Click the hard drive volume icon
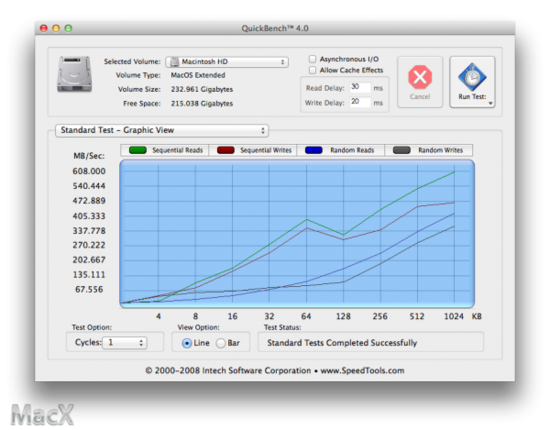This screenshot has width=550, height=430. (x=74, y=74)
